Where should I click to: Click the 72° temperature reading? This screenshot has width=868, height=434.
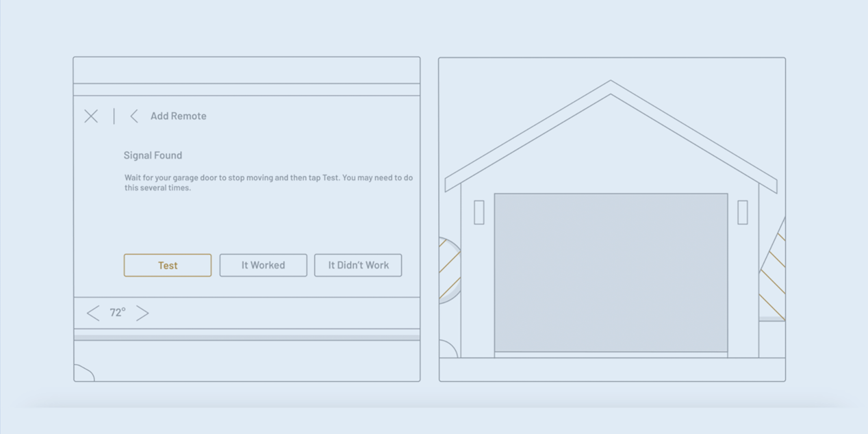(118, 313)
